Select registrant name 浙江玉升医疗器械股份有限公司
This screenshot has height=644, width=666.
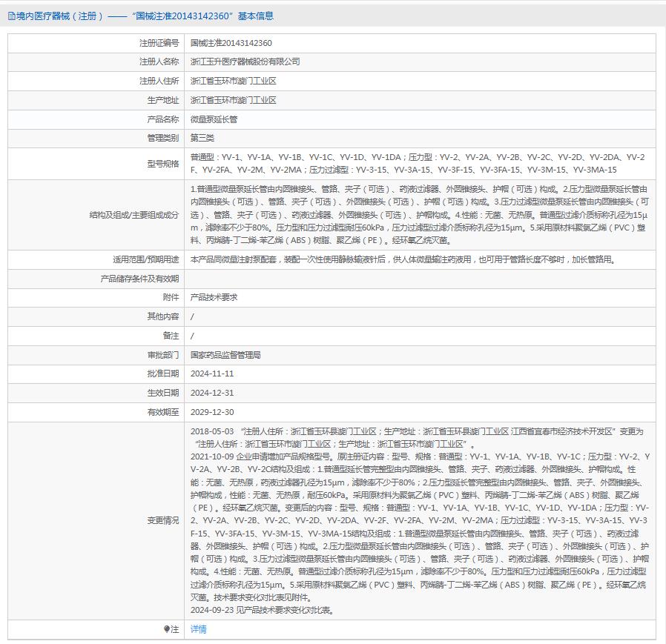point(245,62)
